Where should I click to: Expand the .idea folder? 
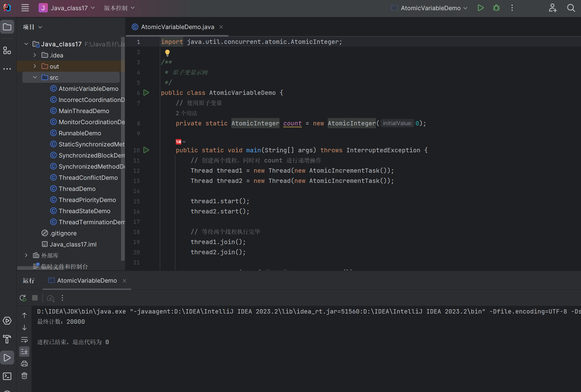pos(35,55)
